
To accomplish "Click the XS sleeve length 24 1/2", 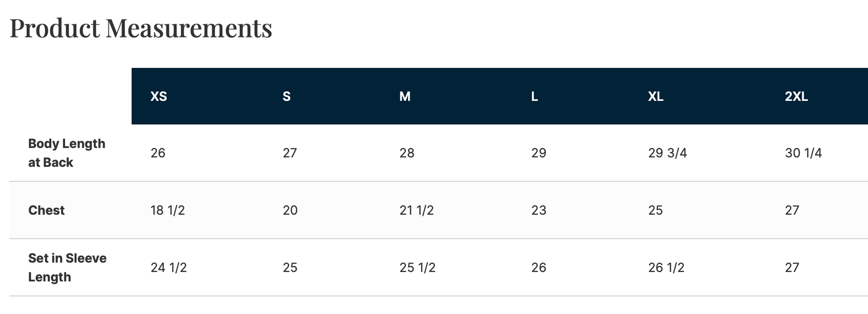I will click(x=169, y=268).
